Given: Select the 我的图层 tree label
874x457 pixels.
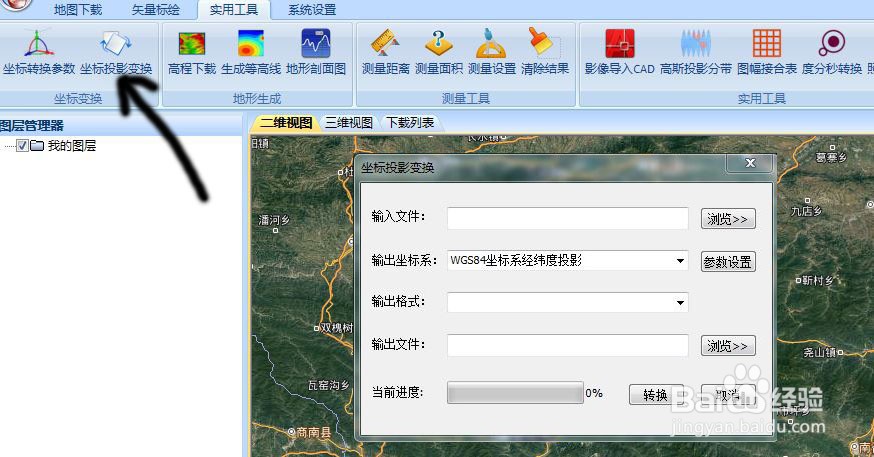Looking at the screenshot, I should 72,146.
